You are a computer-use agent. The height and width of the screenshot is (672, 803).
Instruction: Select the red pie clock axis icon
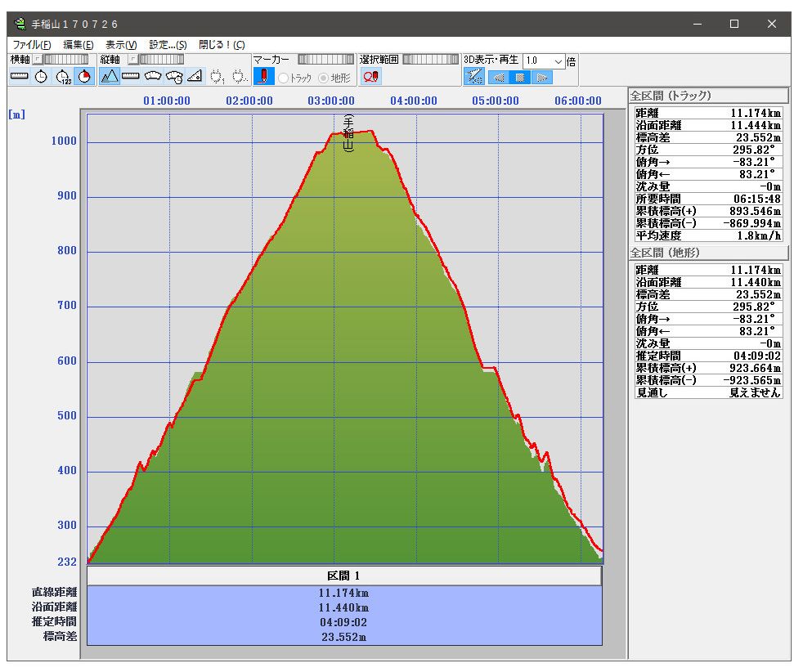(83, 77)
